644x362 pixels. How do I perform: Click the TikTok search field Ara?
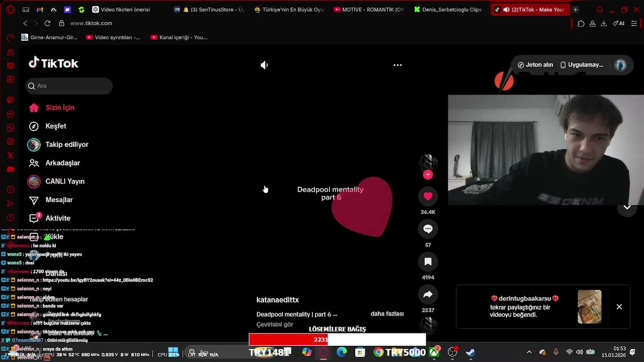(x=69, y=86)
